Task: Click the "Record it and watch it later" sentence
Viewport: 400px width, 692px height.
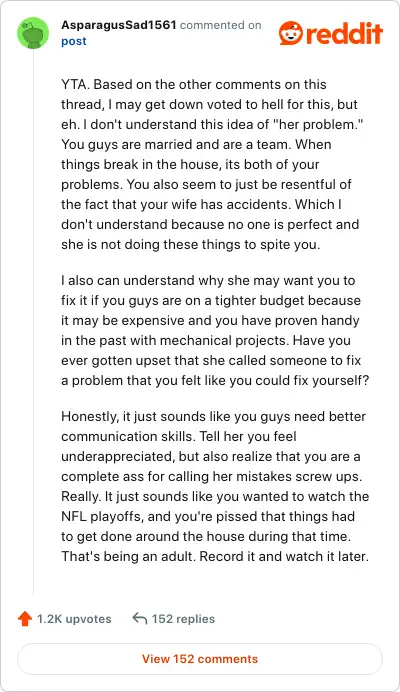Action: coord(284,556)
